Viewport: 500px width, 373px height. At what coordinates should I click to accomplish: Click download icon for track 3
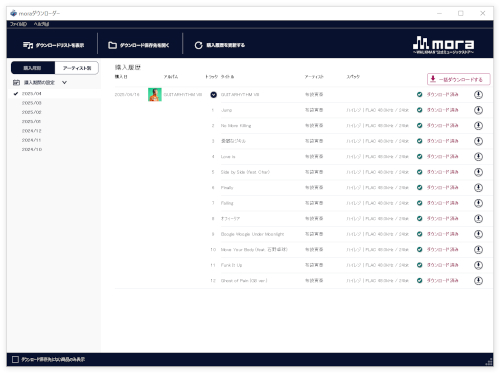pyautogui.click(x=478, y=141)
